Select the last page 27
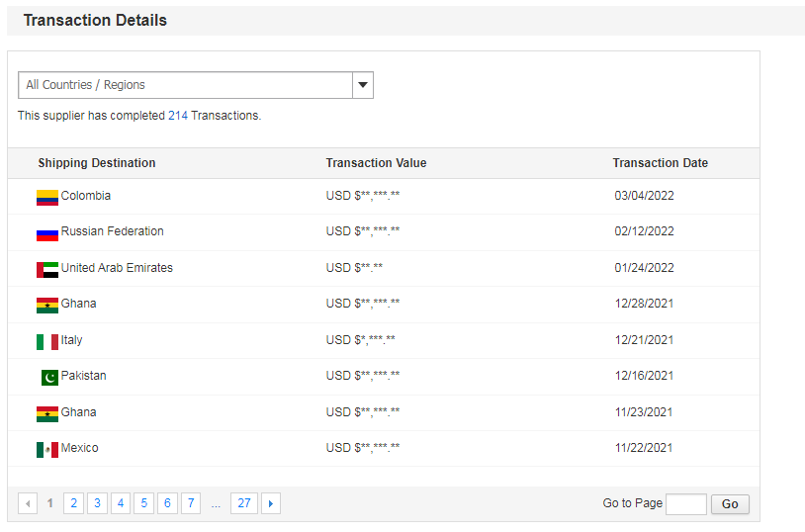The width and height of the screenshot is (805, 532). click(x=243, y=504)
